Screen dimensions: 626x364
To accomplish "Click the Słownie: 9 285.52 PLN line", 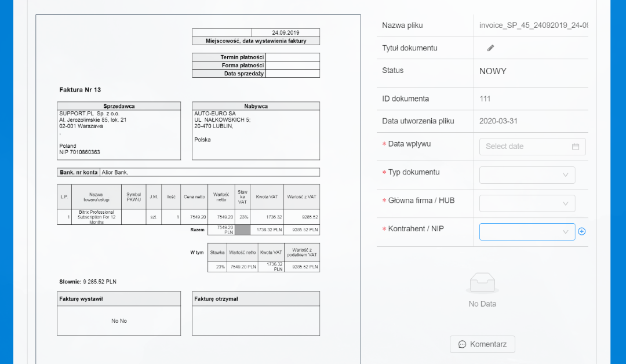I will (88, 282).
